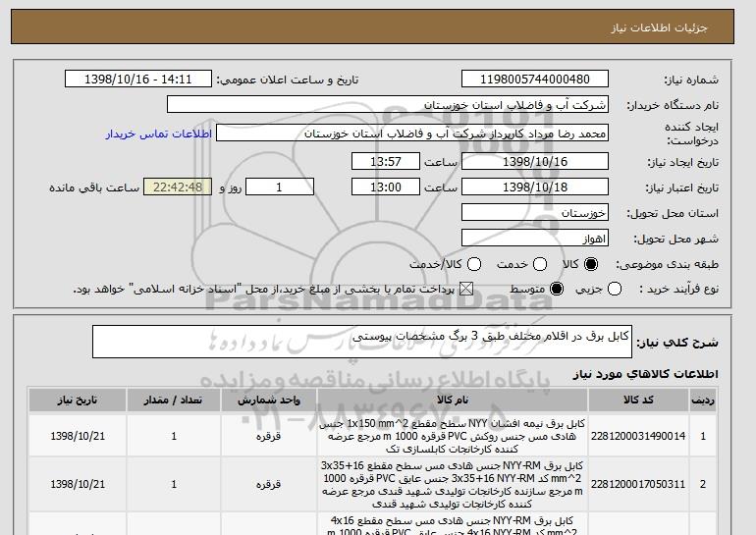
Task: Click the شرح کلی نیاز text box
Action: [x=362, y=342]
